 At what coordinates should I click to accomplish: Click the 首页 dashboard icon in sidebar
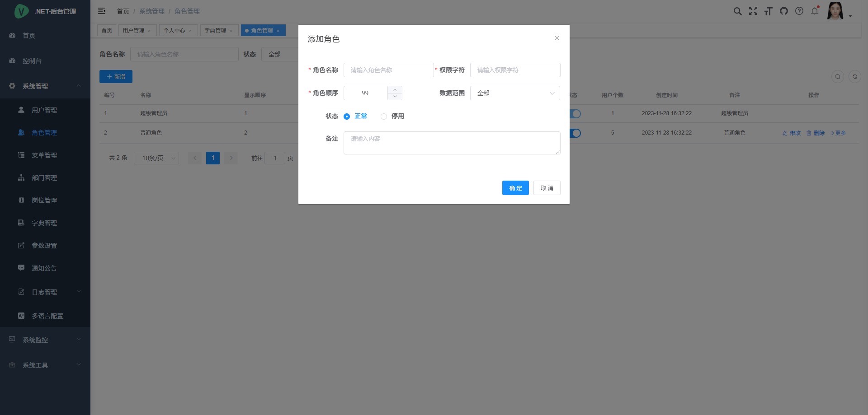pos(12,35)
